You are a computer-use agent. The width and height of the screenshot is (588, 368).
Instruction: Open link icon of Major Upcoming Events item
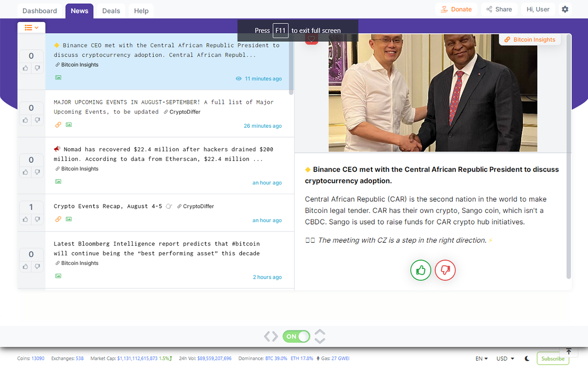pos(58,125)
